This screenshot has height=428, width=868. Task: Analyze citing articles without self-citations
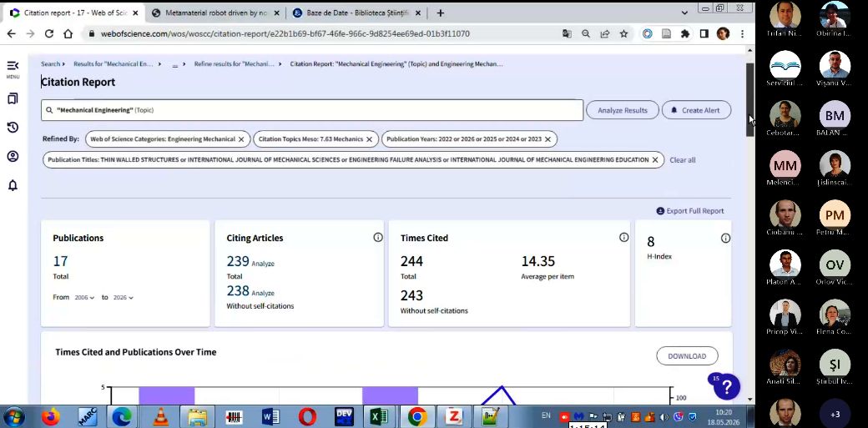(x=263, y=294)
